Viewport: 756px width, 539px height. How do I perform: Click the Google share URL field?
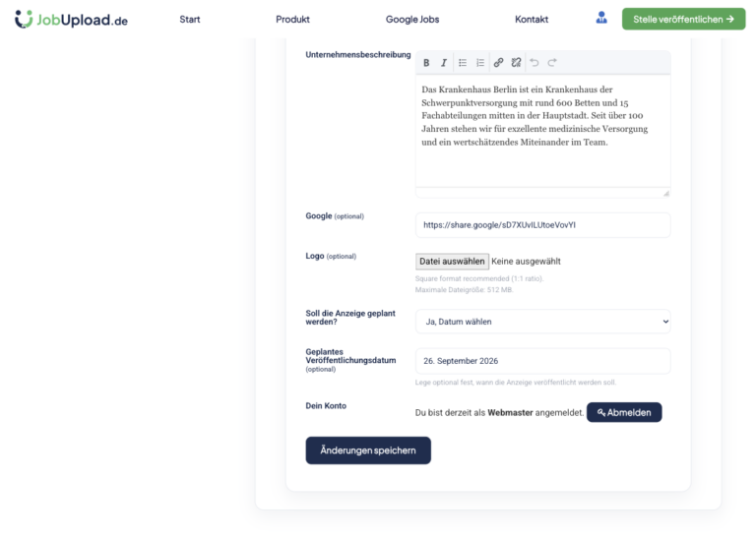click(543, 225)
